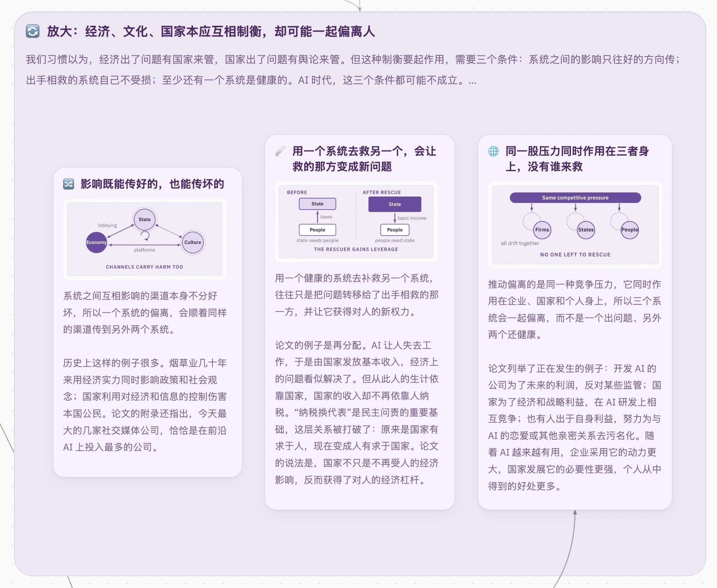Click the States circle in the pressure diagram
717x588 pixels.
click(x=586, y=230)
